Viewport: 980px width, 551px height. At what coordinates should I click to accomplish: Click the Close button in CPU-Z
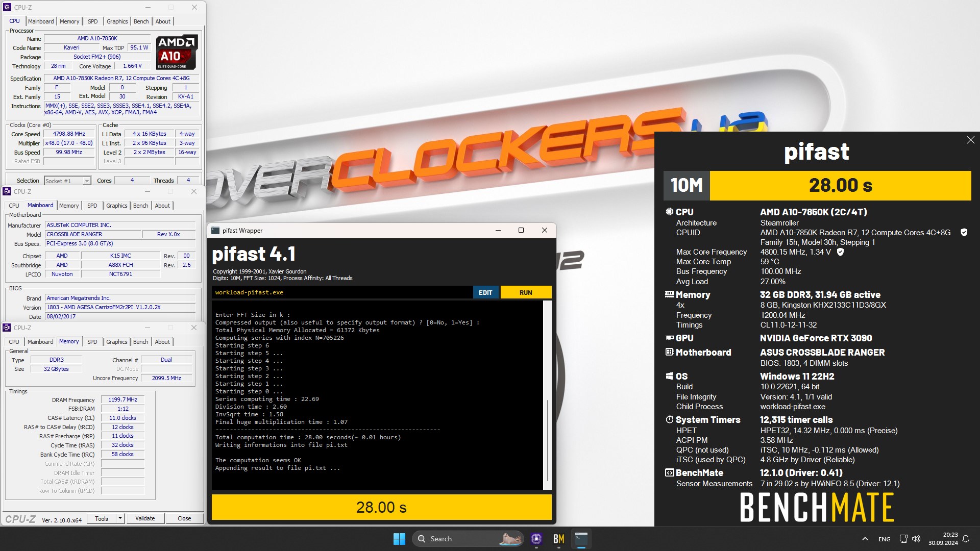tap(184, 518)
